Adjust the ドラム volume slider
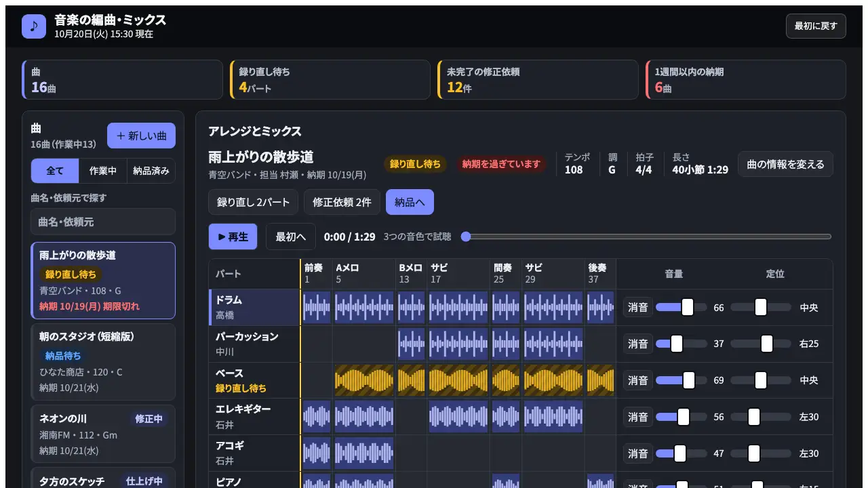 682,307
